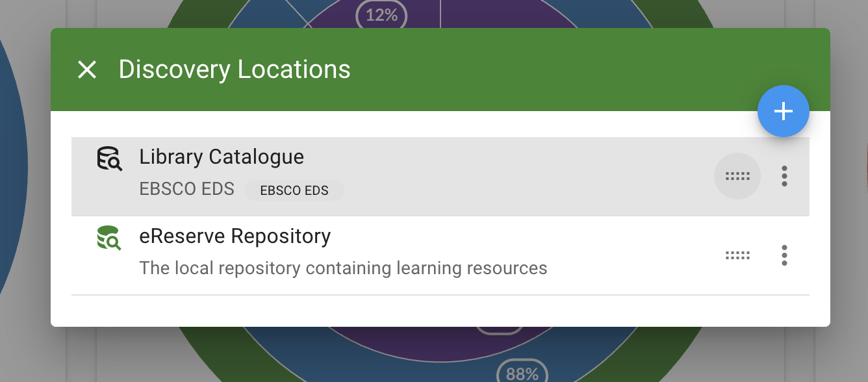Screen dimensions: 868x382
Task: Click the 88% chart label
Action: [x=522, y=374]
